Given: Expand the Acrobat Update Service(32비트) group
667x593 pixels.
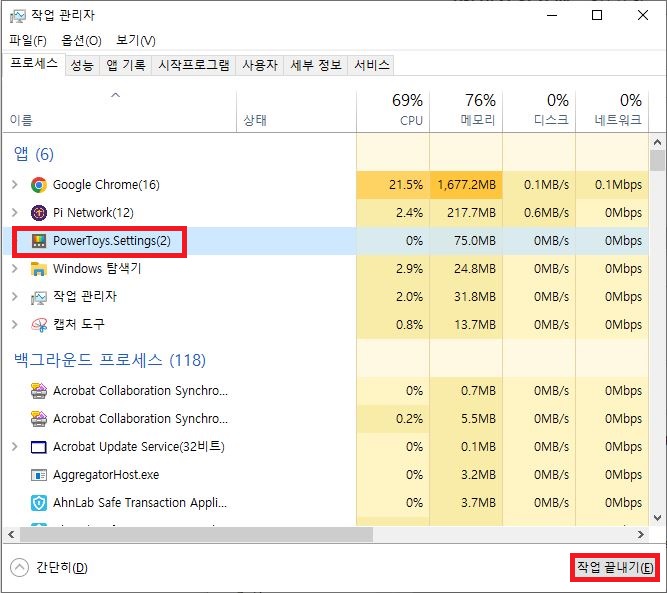Looking at the screenshot, I should tap(15, 447).
